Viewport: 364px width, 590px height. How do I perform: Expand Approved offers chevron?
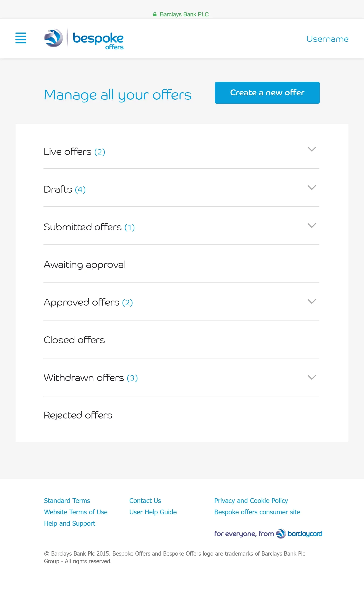[312, 302]
